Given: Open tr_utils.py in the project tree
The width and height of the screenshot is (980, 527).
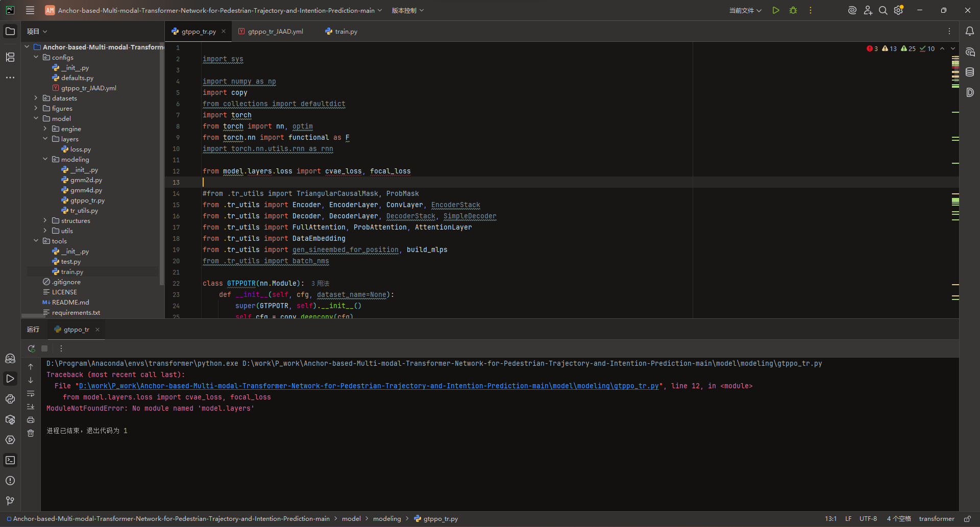Looking at the screenshot, I should [84, 210].
